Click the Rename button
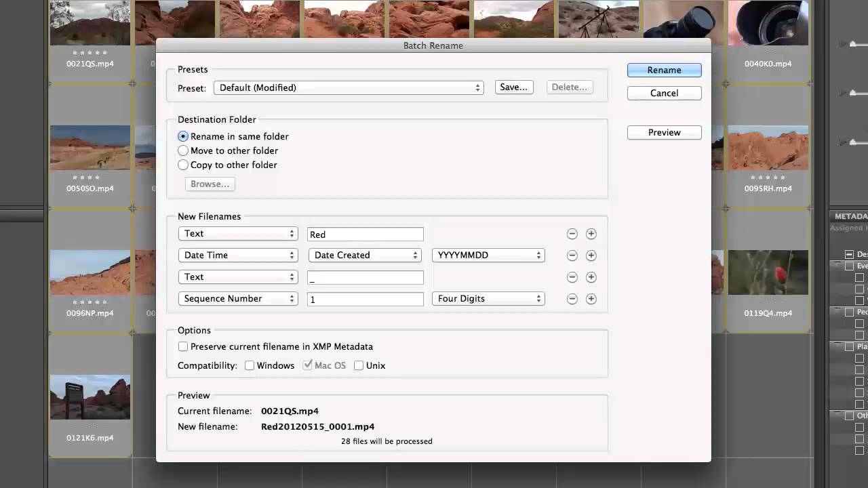The width and height of the screenshot is (868, 488). point(665,70)
